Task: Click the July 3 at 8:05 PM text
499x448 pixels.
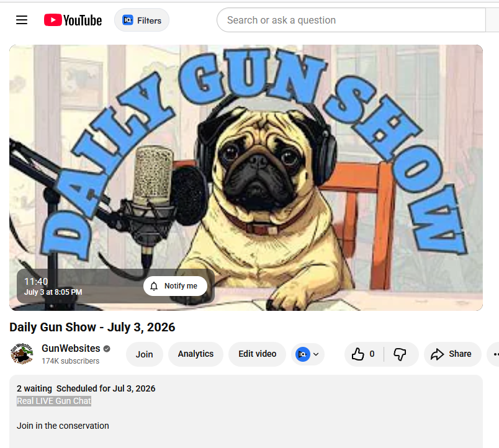Action: click(x=53, y=292)
